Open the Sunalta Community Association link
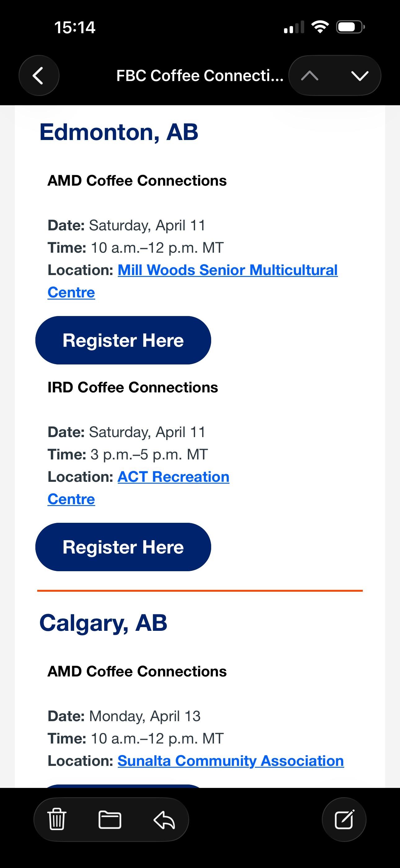Viewport: 400px width, 868px height. click(231, 761)
